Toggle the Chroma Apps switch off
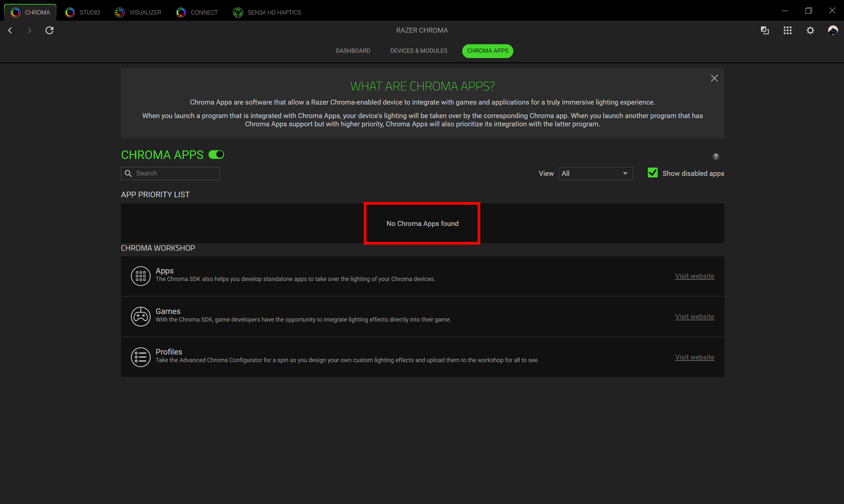This screenshot has width=844, height=504. 216,155
